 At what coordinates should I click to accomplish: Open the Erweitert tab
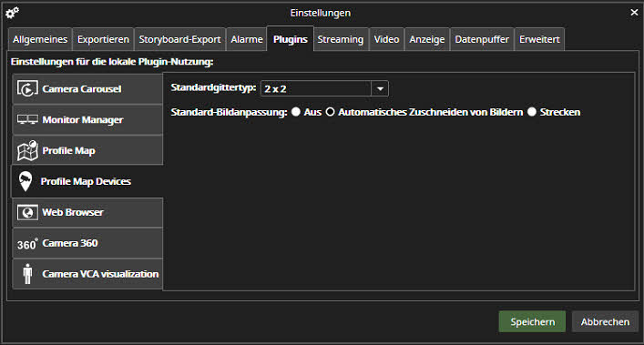(539, 39)
